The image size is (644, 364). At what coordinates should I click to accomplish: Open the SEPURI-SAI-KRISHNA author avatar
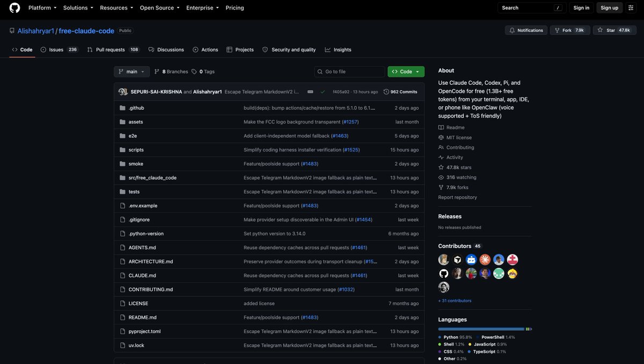122,92
